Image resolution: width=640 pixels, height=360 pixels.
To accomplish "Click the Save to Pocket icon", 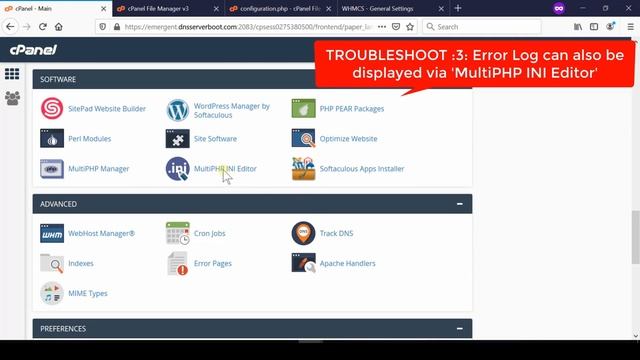I will point(396,27).
